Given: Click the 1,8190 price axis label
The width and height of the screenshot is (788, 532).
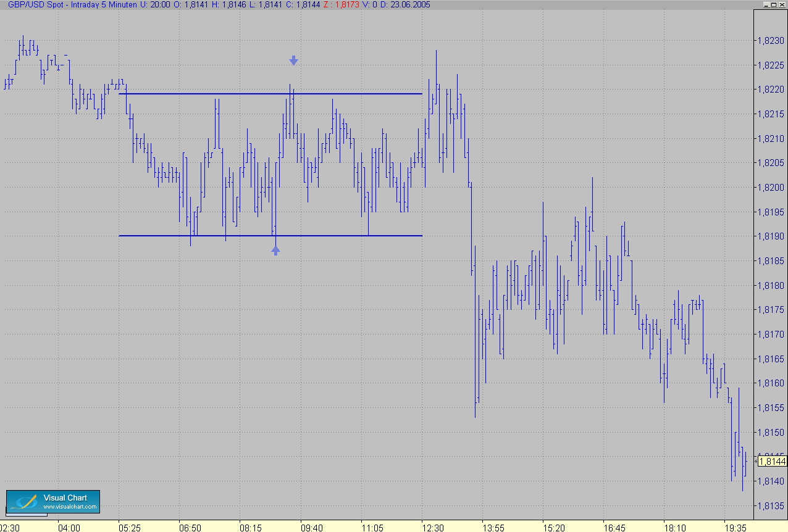Looking at the screenshot, I should [x=770, y=236].
